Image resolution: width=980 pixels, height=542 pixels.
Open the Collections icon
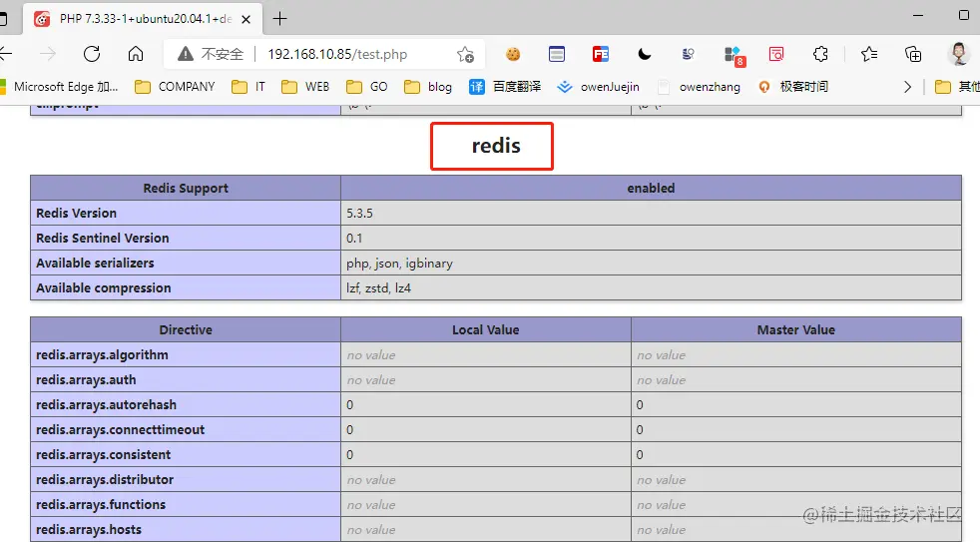click(913, 54)
